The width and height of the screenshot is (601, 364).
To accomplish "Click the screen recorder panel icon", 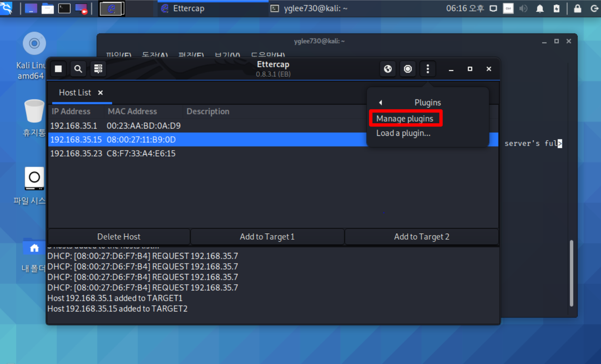I will [x=81, y=8].
